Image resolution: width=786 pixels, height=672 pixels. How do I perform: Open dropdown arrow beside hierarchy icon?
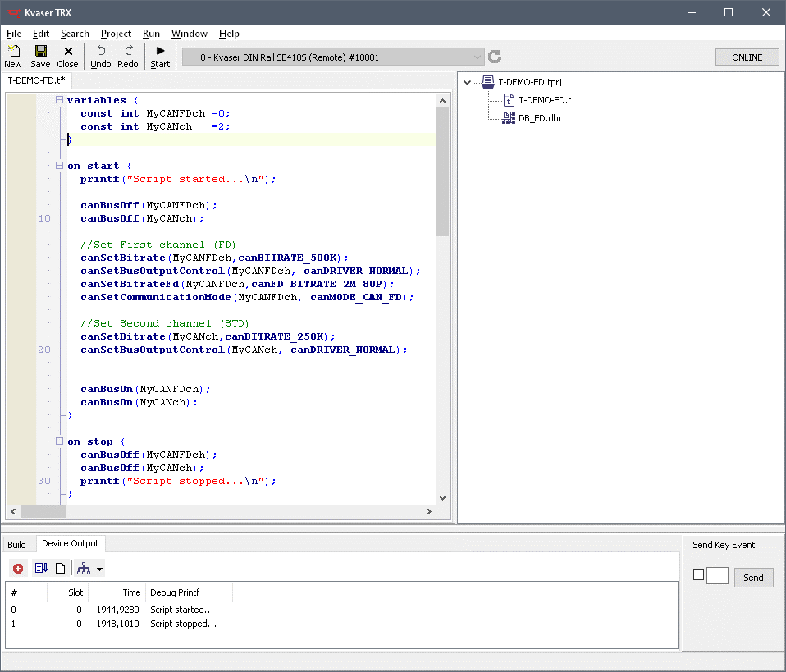99,569
